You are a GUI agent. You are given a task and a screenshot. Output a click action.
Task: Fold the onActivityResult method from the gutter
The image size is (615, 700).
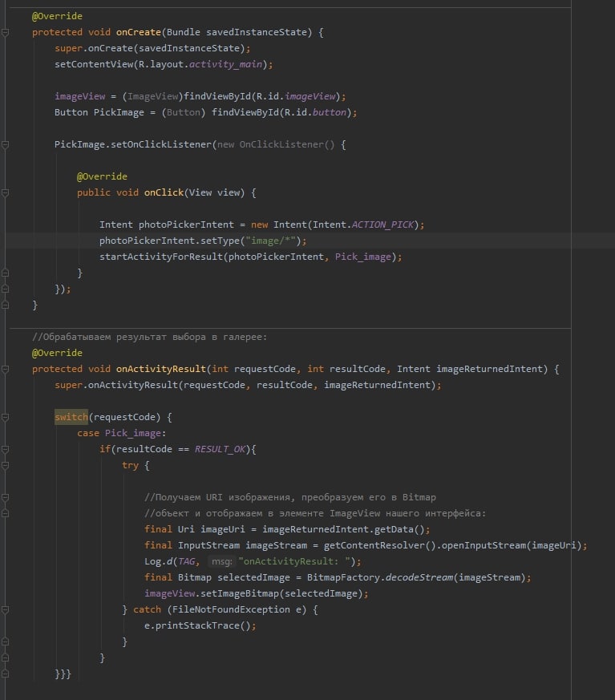[6, 369]
